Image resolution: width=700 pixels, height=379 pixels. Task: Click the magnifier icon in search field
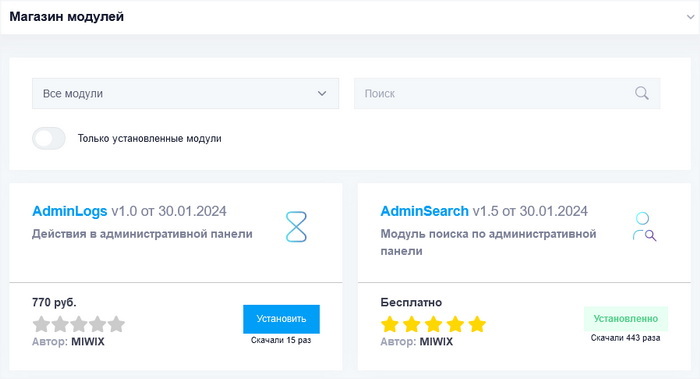(x=642, y=93)
